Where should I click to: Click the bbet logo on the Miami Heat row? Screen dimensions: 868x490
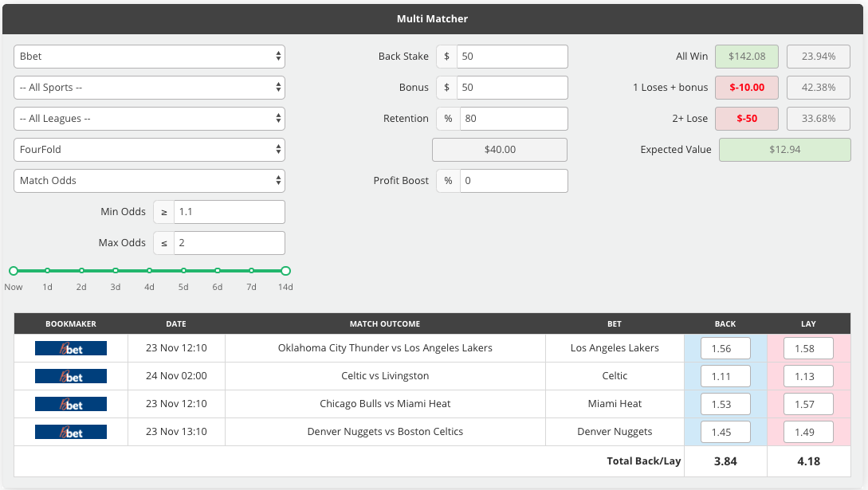point(71,403)
